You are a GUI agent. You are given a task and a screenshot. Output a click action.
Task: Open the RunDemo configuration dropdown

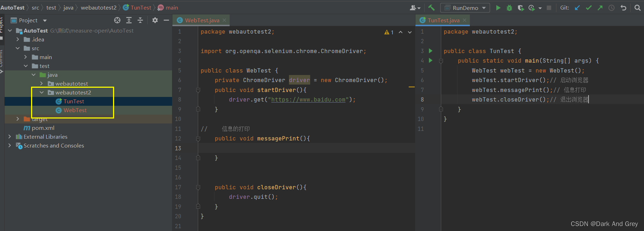[465, 8]
